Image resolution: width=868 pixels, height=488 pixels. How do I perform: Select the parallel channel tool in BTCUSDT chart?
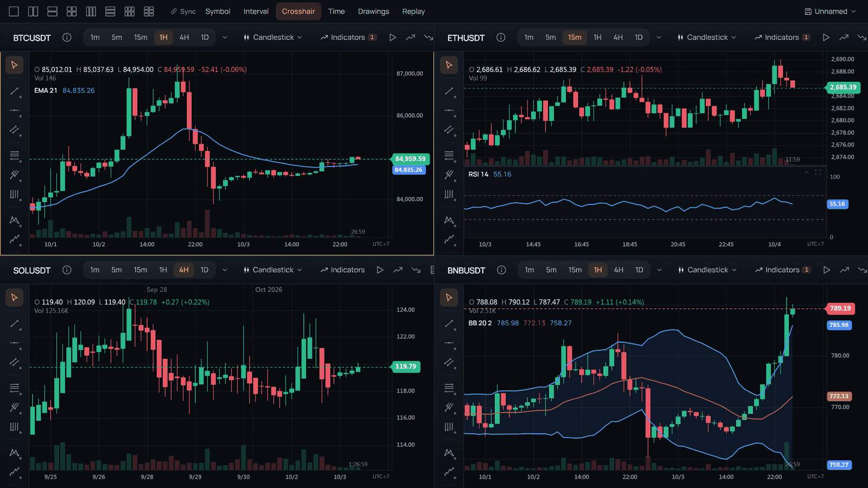[x=15, y=130]
